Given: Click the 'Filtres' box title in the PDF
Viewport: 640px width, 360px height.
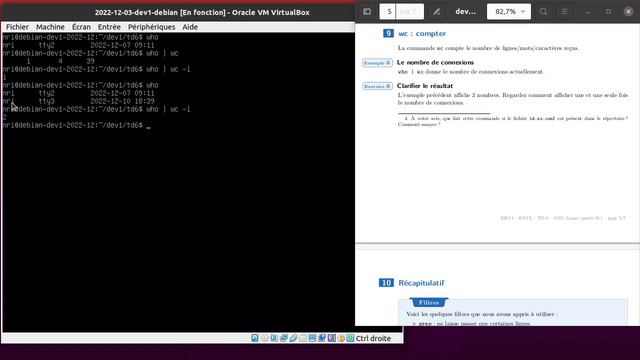Looking at the screenshot, I should coord(429,302).
